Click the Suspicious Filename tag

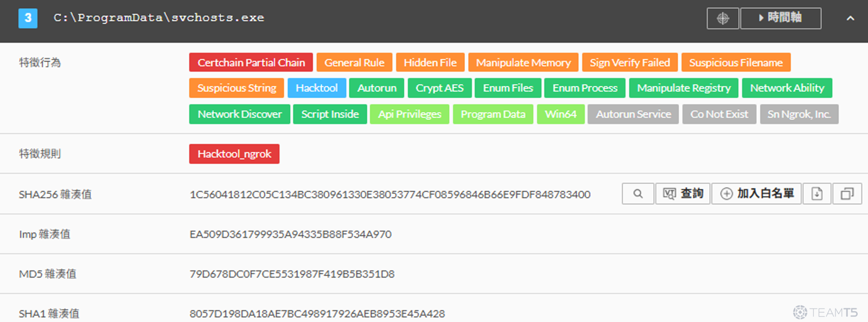pos(736,62)
